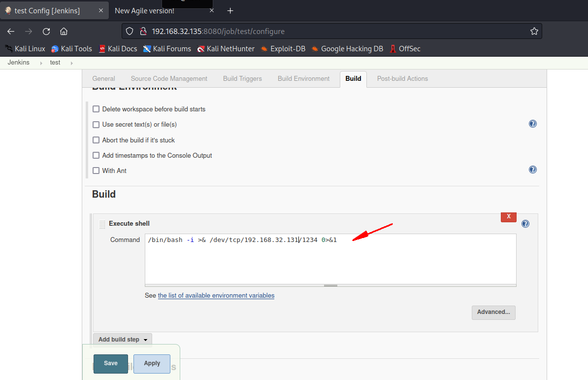Open the browser home page icon

pyautogui.click(x=64, y=32)
